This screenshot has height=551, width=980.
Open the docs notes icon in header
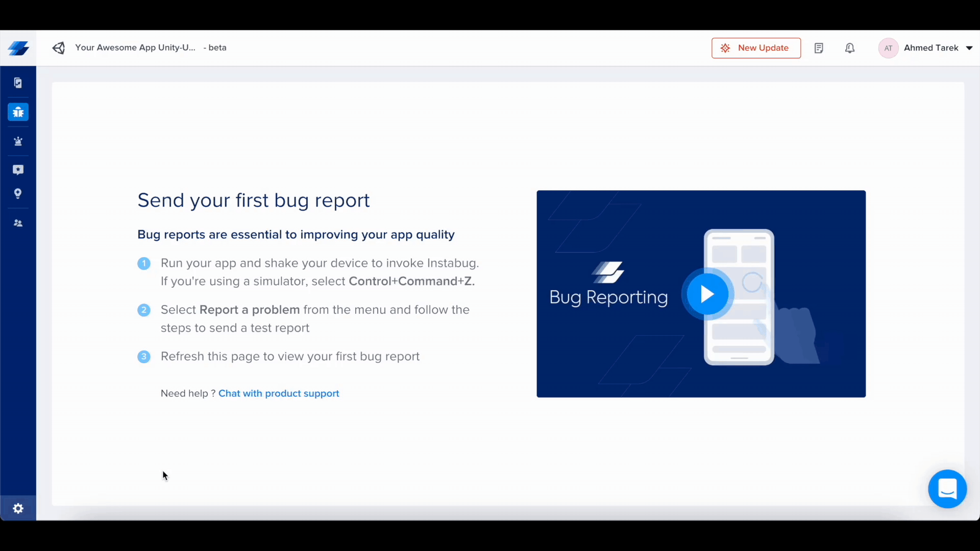[819, 48]
